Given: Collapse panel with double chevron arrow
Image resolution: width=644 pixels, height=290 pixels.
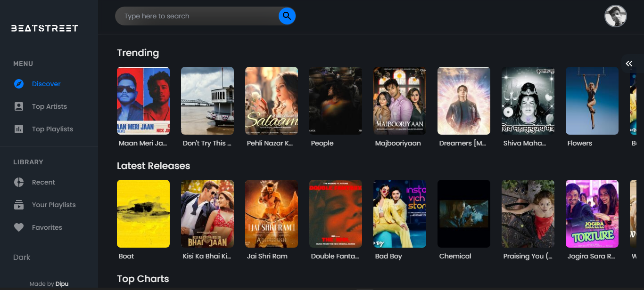Looking at the screenshot, I should (x=629, y=64).
